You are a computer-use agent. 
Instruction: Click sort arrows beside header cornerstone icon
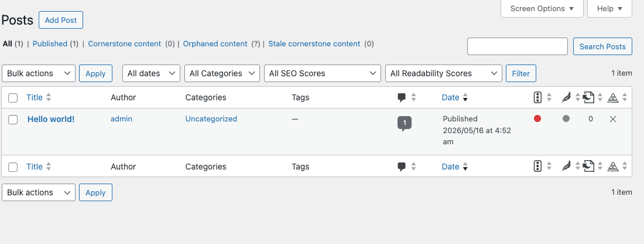tap(625, 97)
